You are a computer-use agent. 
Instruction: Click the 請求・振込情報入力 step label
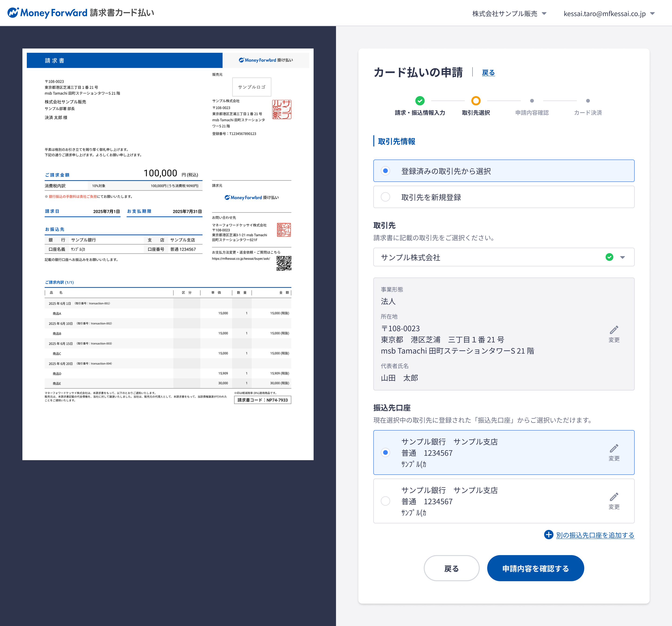[x=420, y=113]
